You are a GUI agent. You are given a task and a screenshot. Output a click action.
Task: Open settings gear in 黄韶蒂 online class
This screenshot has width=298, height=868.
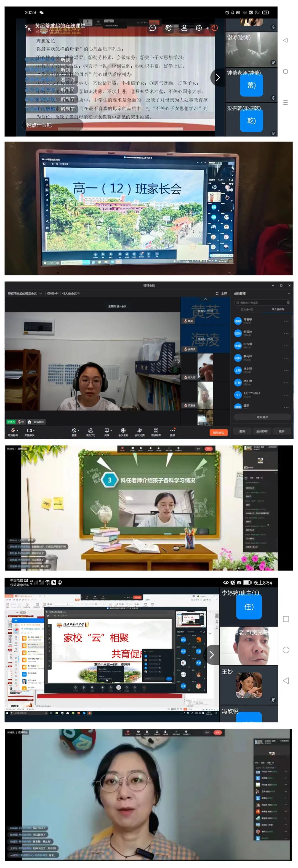[x=199, y=28]
